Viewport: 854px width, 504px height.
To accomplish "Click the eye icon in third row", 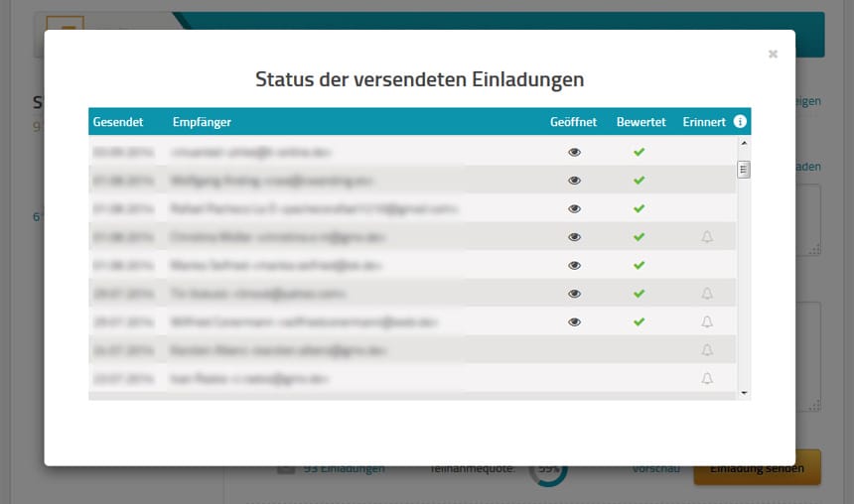I will 574,208.
